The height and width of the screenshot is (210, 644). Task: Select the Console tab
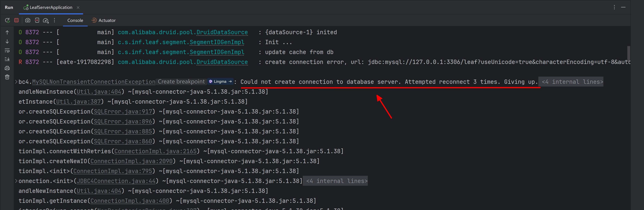[x=75, y=21]
